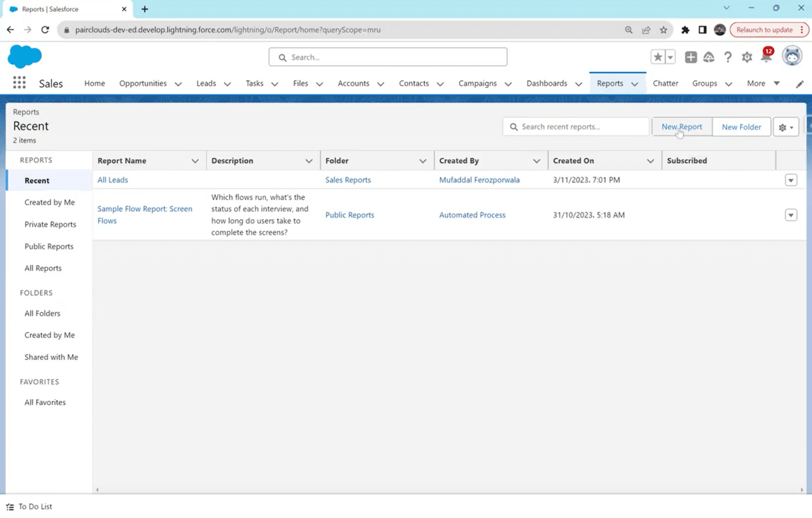Open the Salesforce Help question mark

[x=728, y=57]
